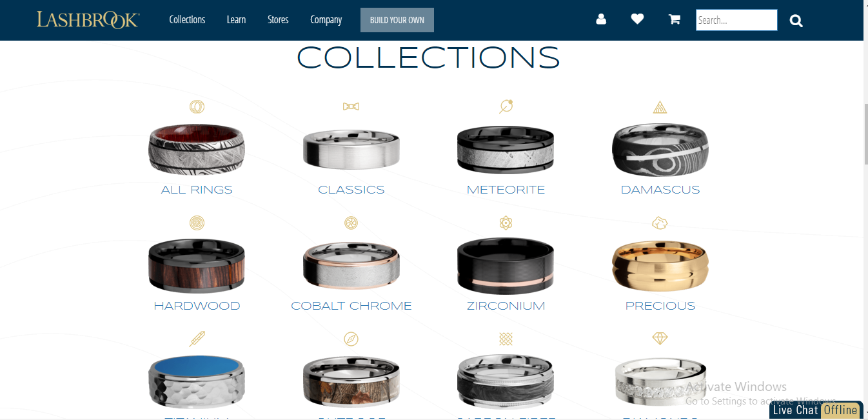The image size is (868, 420).
Task: Open the Cobalt Chrome collection link
Action: 351,306
